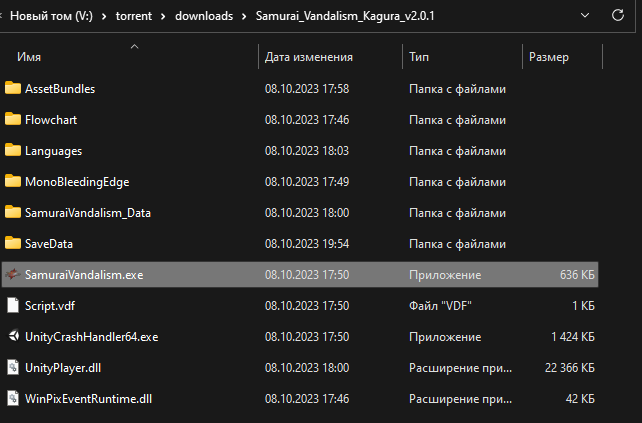Select the SaveData folder row
Image resolution: width=642 pixels, height=423 pixels.
tap(300, 244)
